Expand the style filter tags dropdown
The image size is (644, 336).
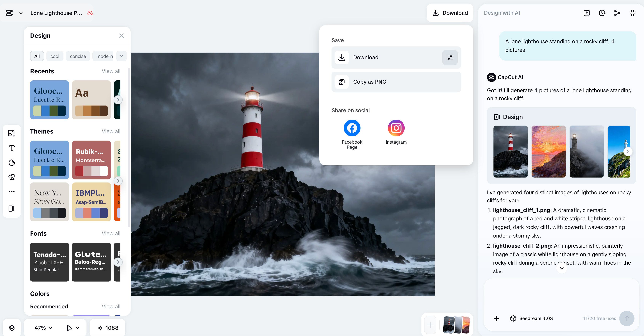tap(122, 56)
